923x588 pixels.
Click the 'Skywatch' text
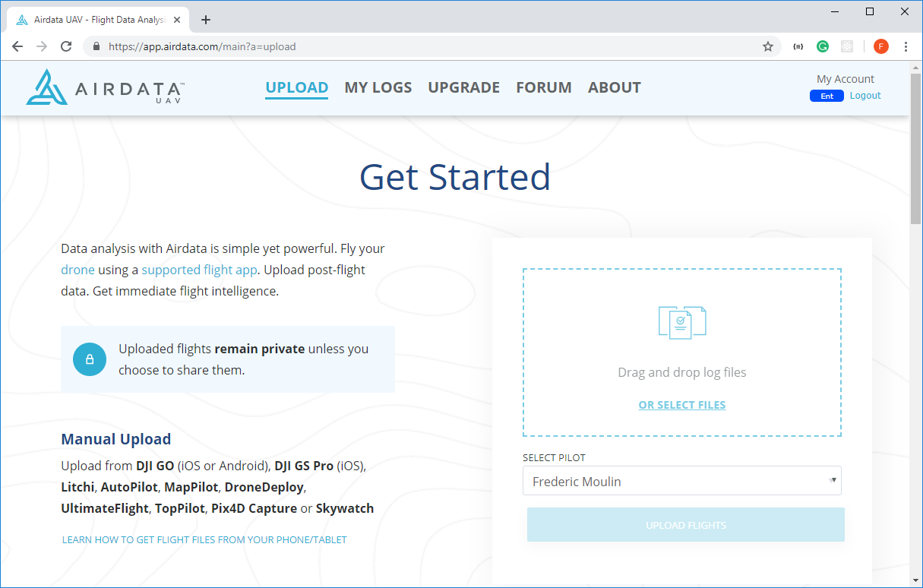345,508
